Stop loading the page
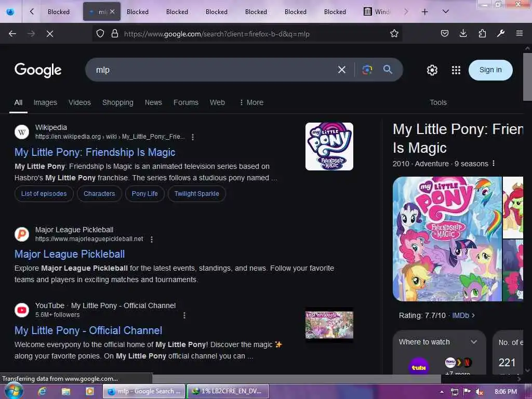Viewport: 532px width, 399px height. click(x=50, y=34)
